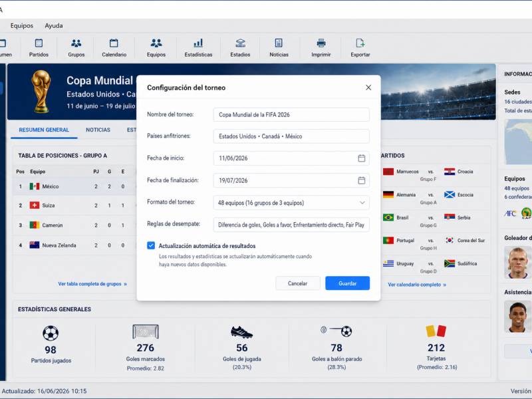Click the goal net Goles marcados icon
This screenshot has width=532, height=399.
pos(146,332)
